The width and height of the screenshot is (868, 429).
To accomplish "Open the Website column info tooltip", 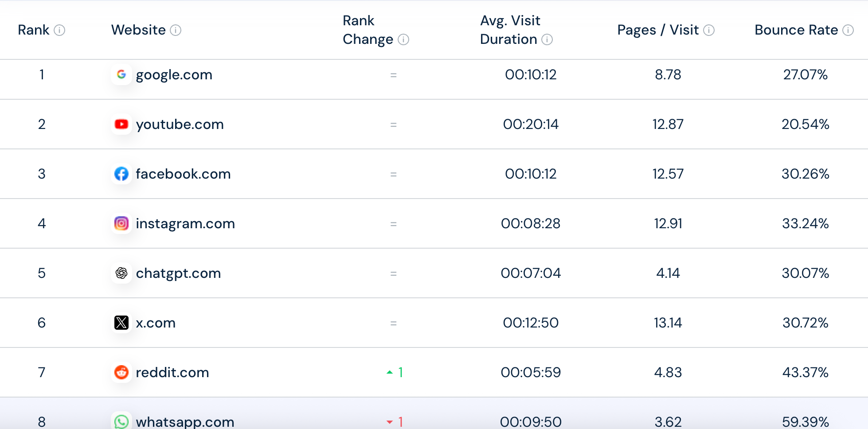I will 176,31.
